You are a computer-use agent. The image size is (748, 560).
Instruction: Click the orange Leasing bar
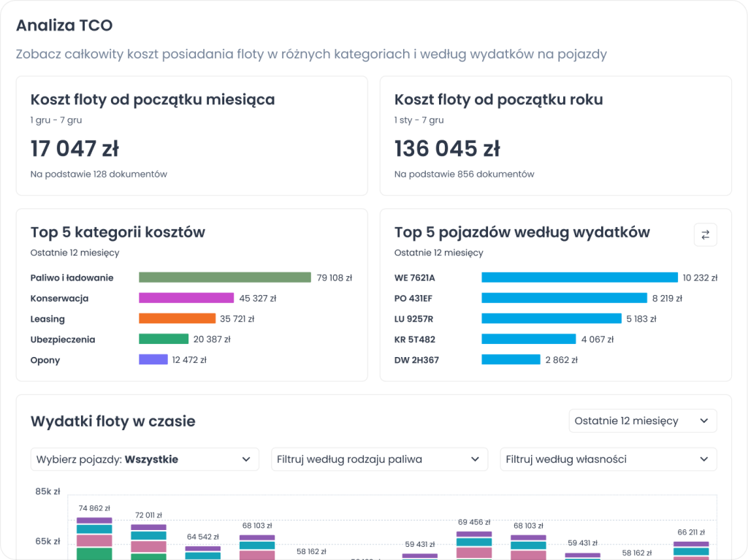[177, 318]
